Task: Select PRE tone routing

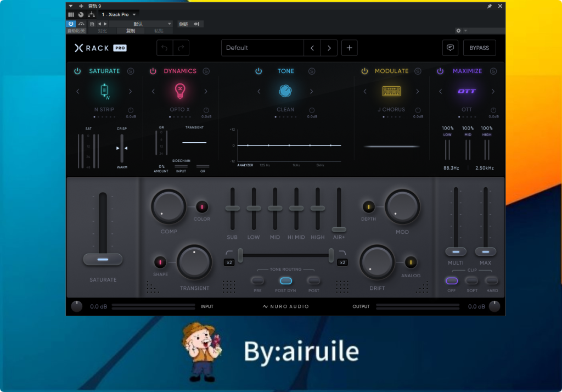Action: 257,281
